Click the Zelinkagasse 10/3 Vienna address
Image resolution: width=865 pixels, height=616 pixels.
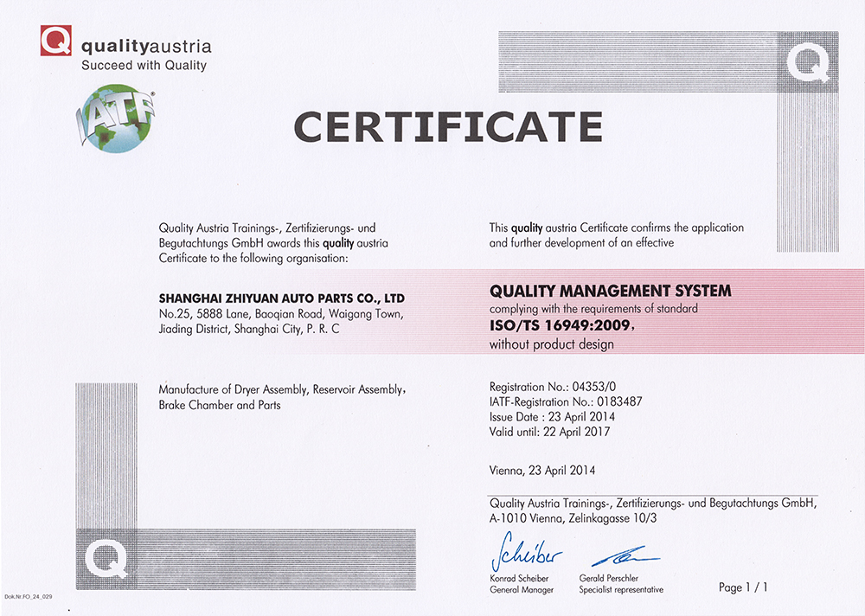(573, 518)
